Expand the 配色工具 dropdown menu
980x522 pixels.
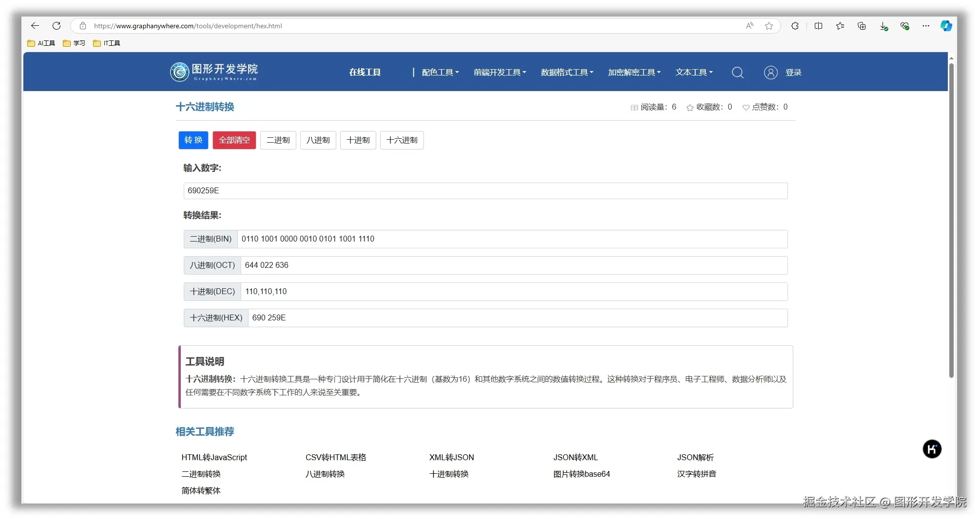(440, 72)
